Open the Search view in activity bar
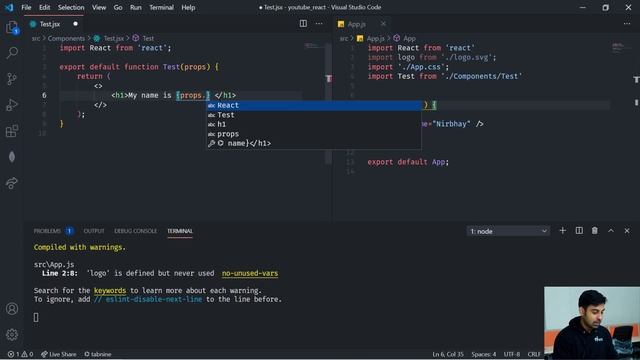Screen dimensions: 640x360 (x=12, y=53)
